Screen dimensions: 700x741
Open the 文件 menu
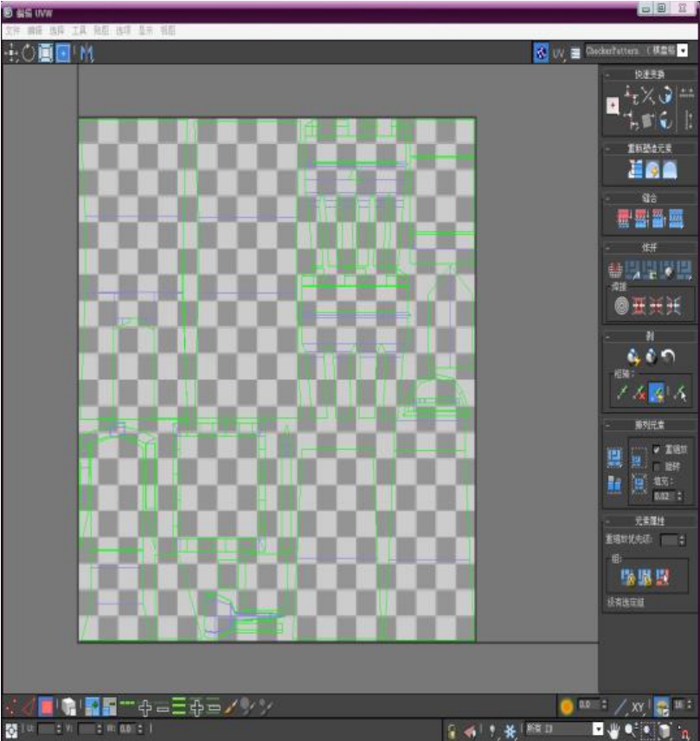pyautogui.click(x=13, y=30)
